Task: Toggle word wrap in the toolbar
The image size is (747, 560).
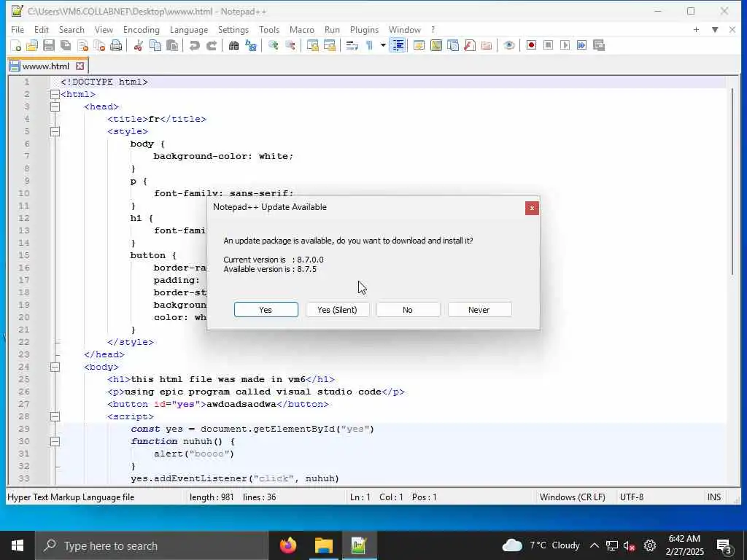Action: 352,46
